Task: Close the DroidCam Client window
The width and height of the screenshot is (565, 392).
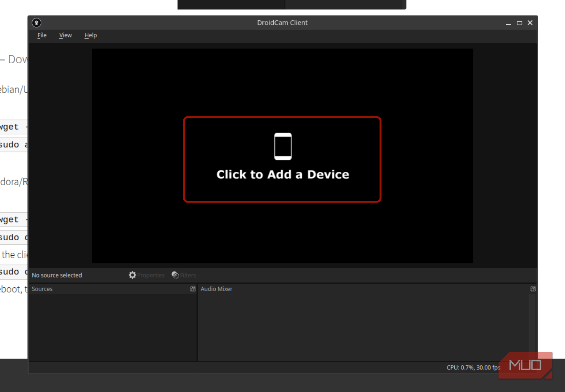Action: 530,23
